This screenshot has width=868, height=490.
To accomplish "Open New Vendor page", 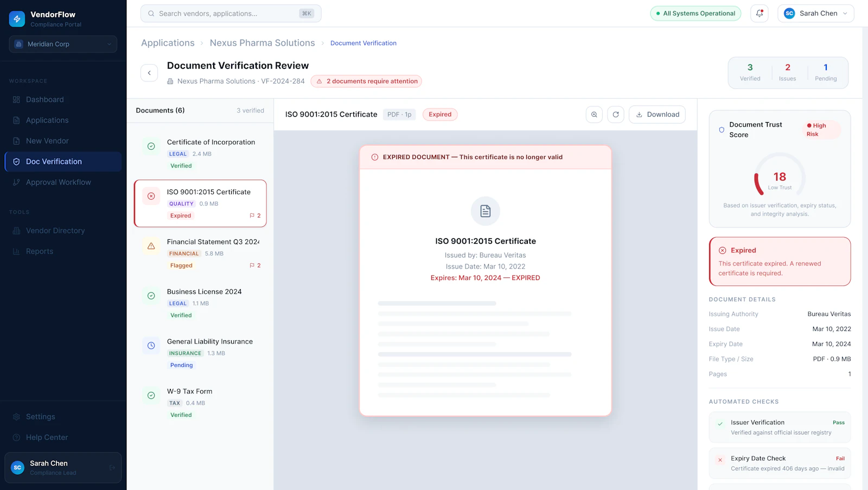I will tap(63, 141).
